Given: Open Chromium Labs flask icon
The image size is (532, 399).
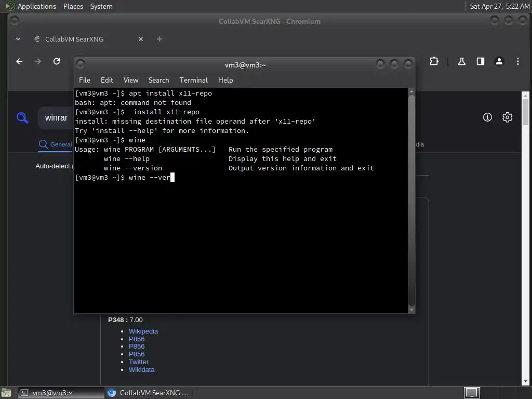Looking at the screenshot, I should coord(462,61).
